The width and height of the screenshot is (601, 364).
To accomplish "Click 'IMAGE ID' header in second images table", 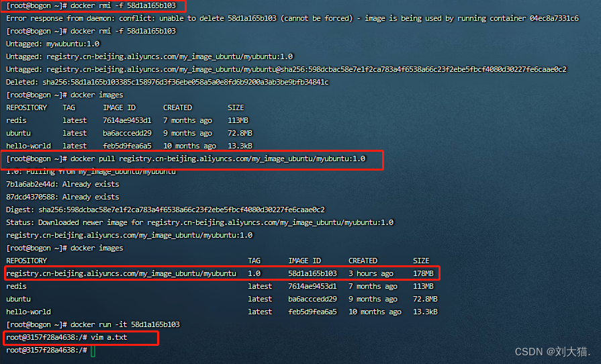I will (304, 261).
